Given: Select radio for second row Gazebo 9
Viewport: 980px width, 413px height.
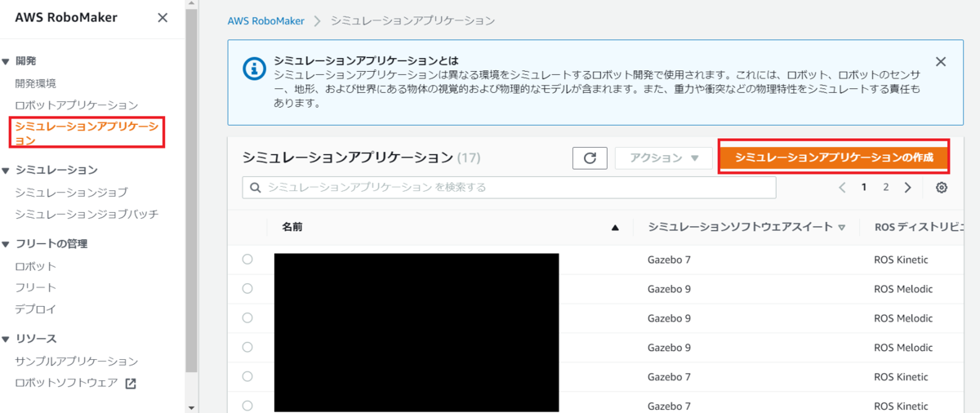Looking at the screenshot, I should click(x=247, y=289).
